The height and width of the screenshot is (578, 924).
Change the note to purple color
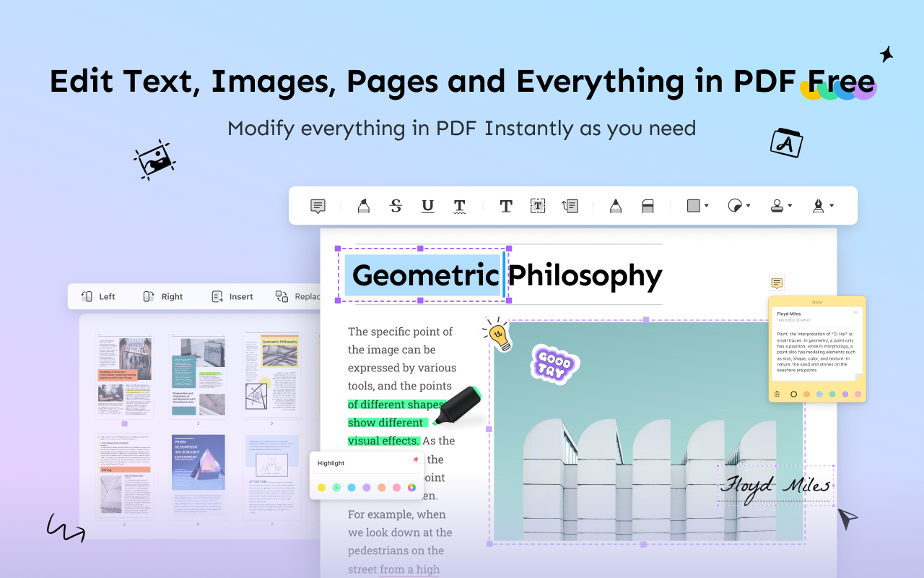click(x=845, y=394)
